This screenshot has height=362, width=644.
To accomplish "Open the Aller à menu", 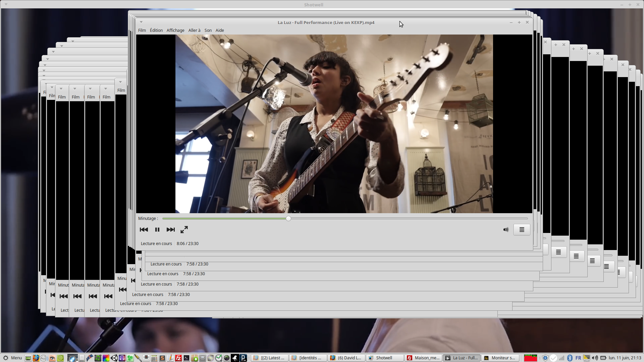I will [x=194, y=30].
